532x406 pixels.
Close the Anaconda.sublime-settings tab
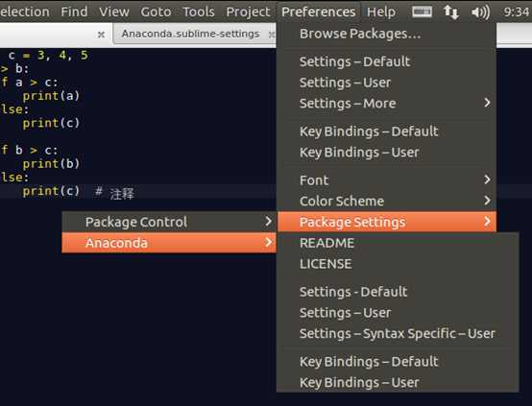271,35
